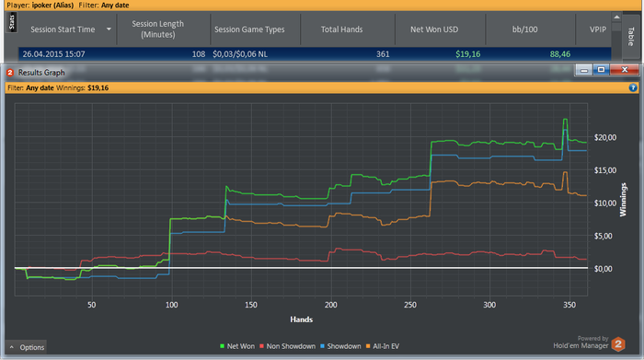Image resolution: width=644 pixels, height=360 pixels.
Task: Open the Table side tab
Action: click(x=630, y=36)
